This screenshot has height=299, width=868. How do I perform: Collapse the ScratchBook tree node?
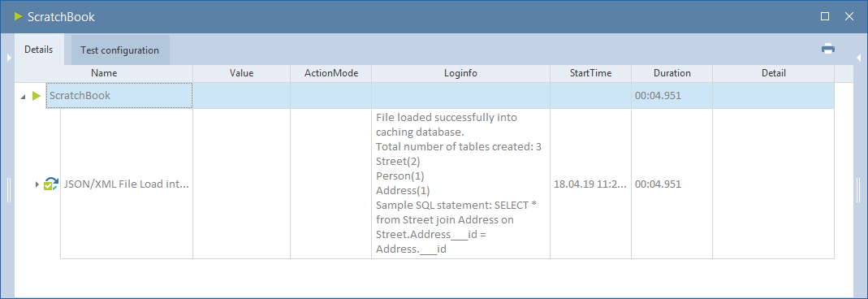click(24, 97)
